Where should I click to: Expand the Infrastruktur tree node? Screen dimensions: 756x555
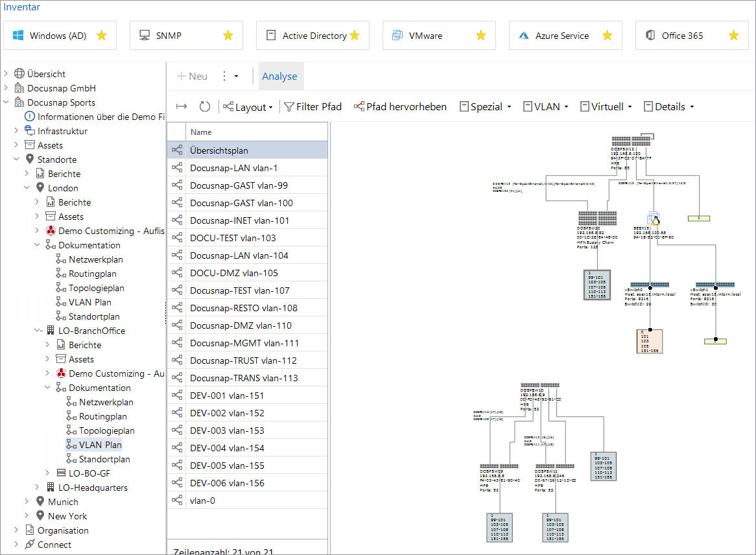(x=16, y=131)
